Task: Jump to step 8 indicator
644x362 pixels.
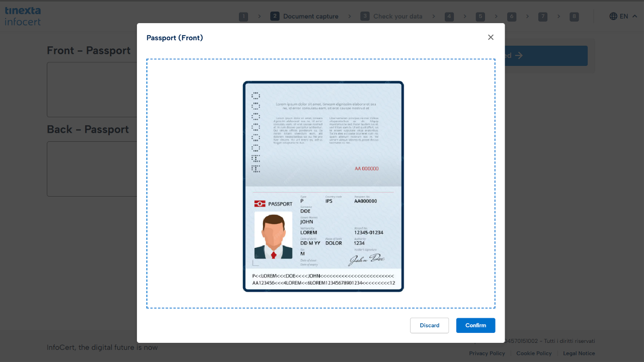Action: 574,17
